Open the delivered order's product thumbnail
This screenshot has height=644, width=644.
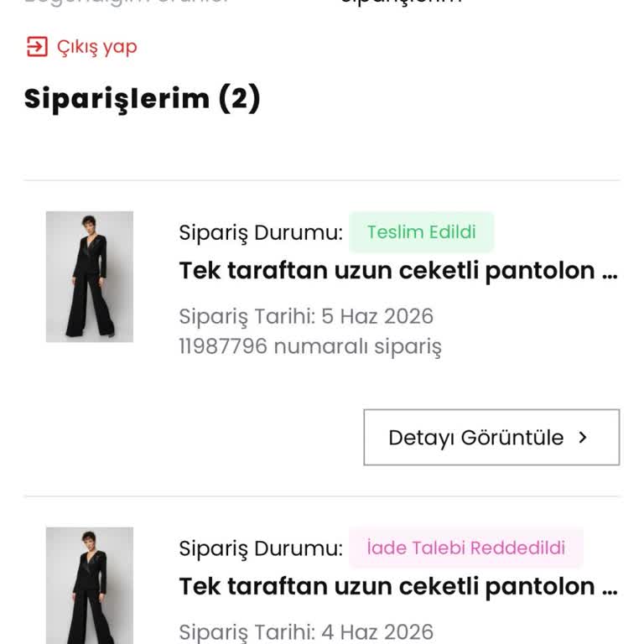[x=90, y=277]
